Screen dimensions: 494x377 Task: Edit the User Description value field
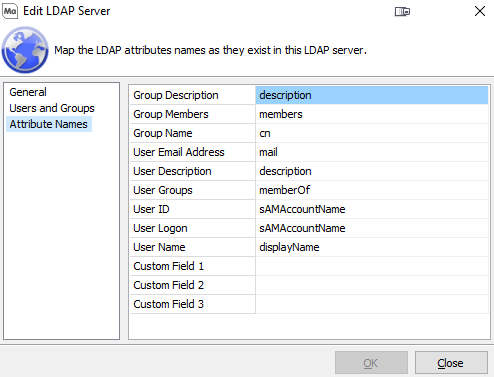tap(372, 171)
